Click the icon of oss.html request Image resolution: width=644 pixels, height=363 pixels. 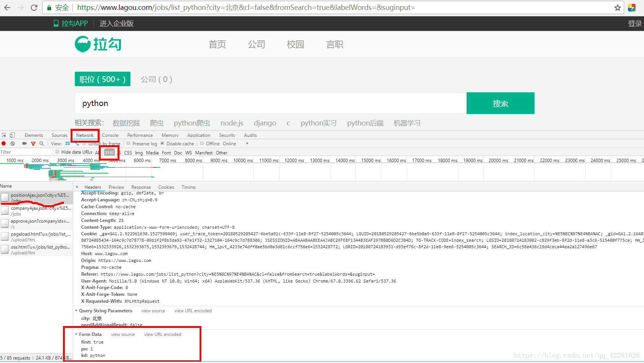click(x=5, y=249)
